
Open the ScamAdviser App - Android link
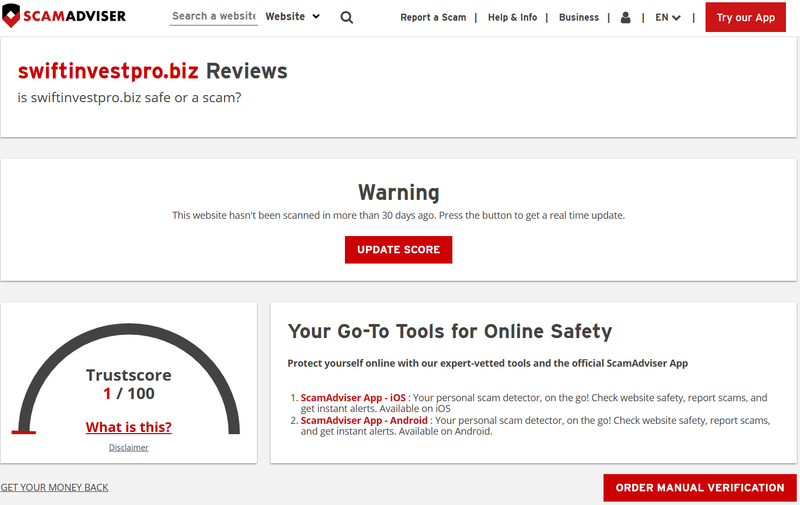click(x=364, y=420)
